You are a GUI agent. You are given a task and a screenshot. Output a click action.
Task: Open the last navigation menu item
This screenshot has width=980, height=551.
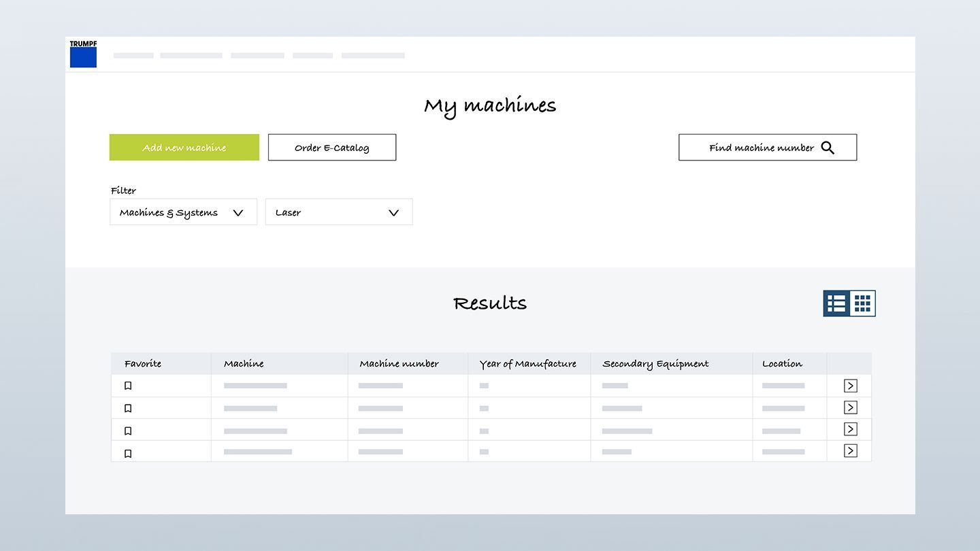373,56
